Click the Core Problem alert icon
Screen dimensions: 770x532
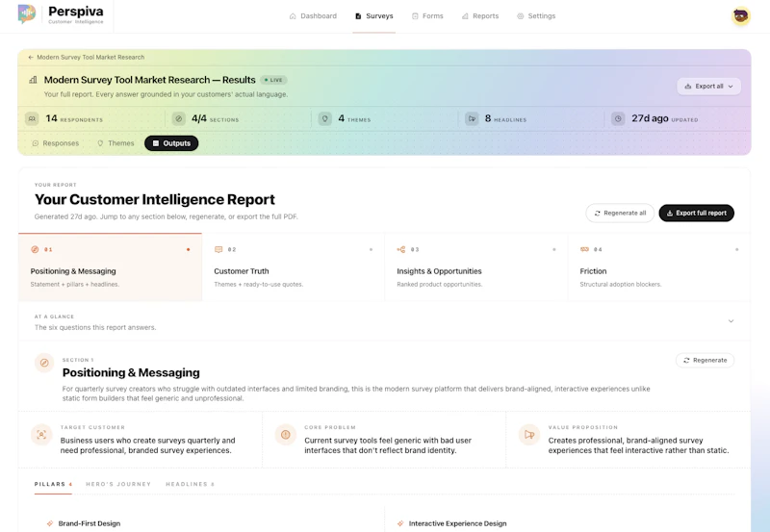[x=285, y=435]
